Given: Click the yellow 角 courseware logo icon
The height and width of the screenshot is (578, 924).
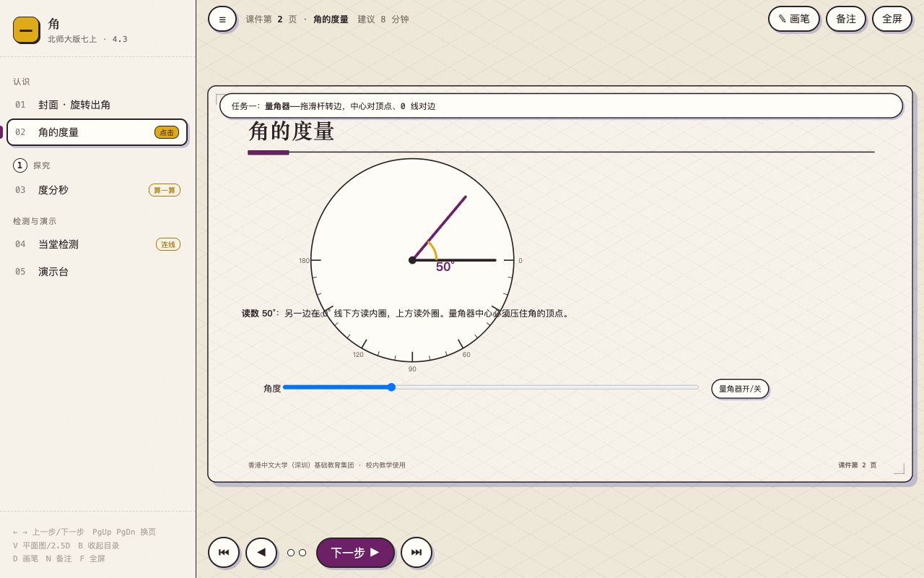Looking at the screenshot, I should [x=26, y=30].
